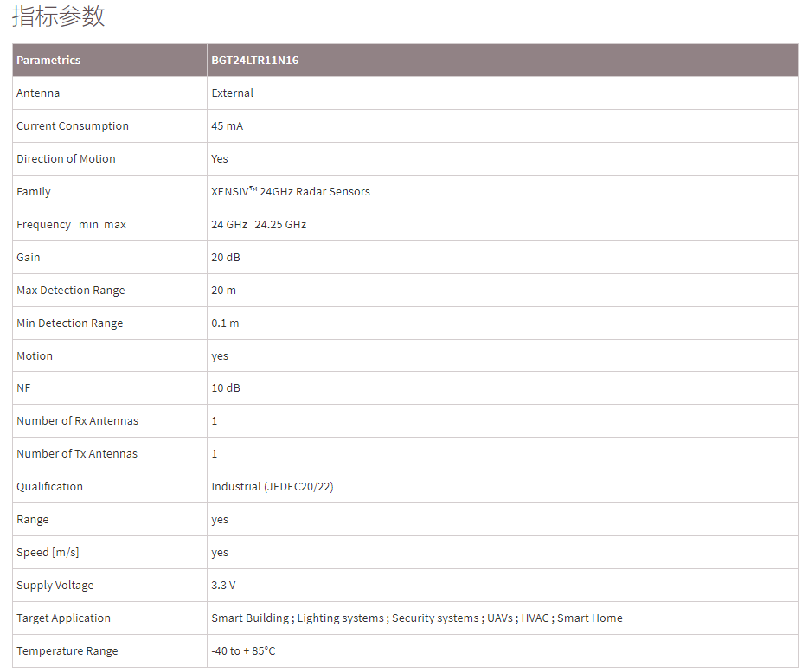Click Security systems in target applications
808x672 pixels.
(x=434, y=618)
